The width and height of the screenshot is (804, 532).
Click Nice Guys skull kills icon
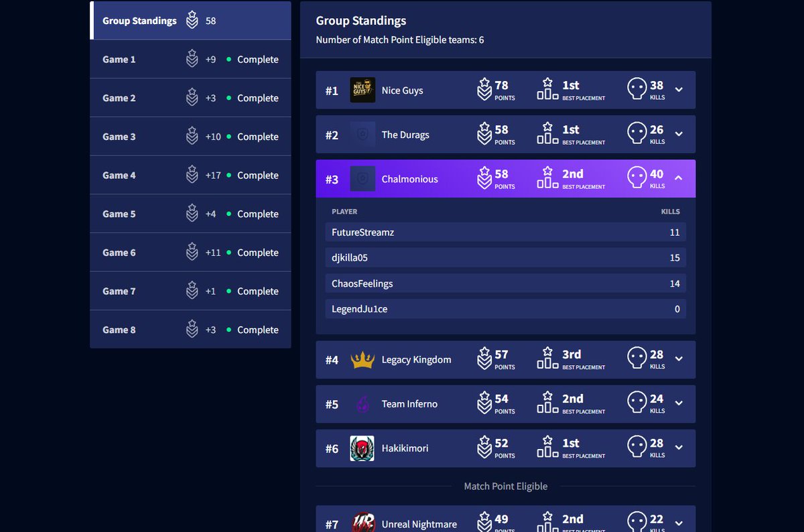pos(636,89)
